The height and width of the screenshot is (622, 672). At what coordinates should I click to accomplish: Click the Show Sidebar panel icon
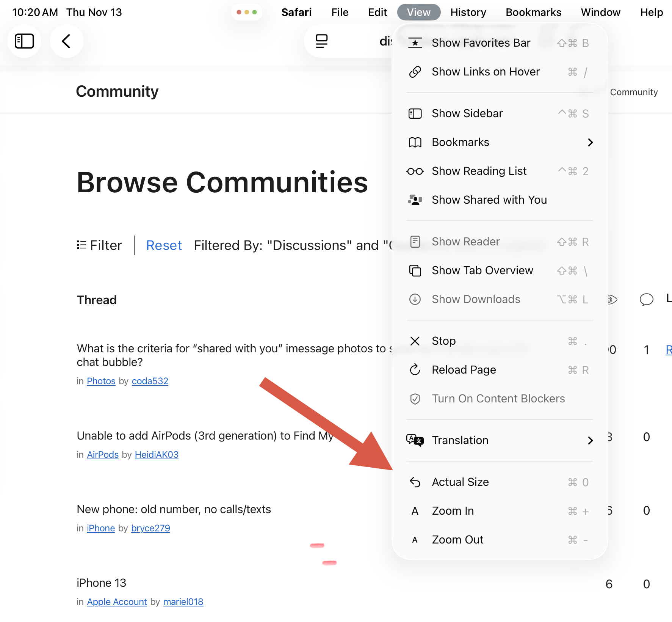(x=415, y=113)
